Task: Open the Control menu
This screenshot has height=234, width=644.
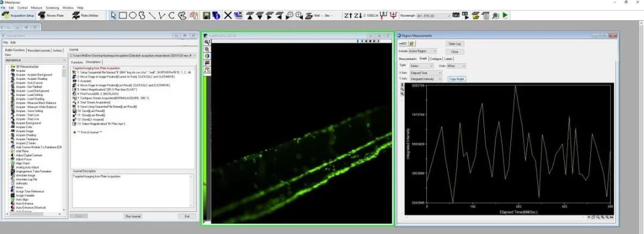Action: point(23,8)
